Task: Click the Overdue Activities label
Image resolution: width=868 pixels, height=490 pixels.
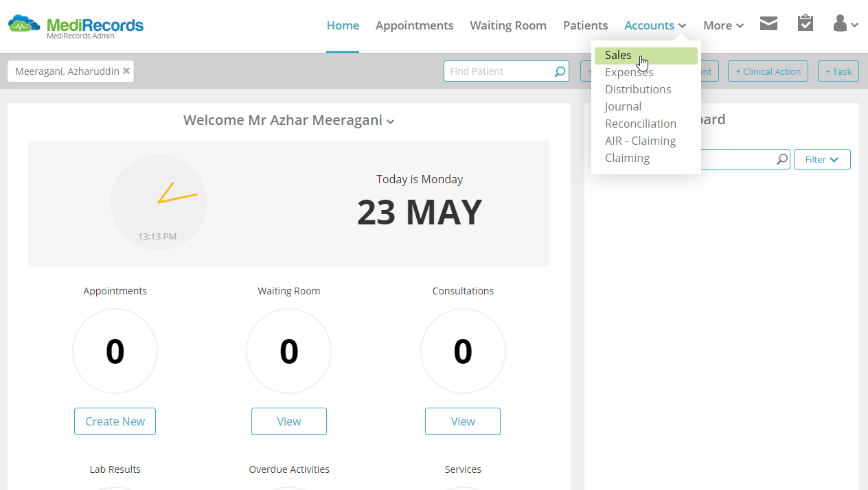Action: tap(289, 469)
